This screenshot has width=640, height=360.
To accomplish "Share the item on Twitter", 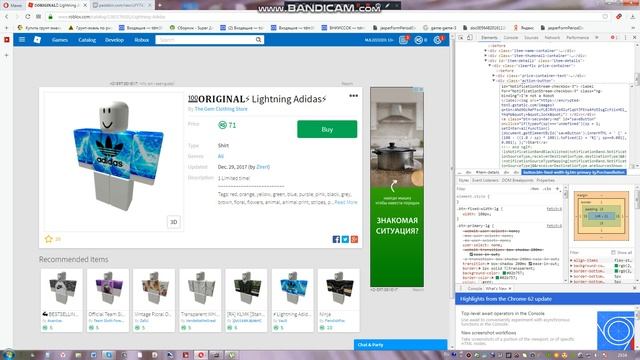I will click(x=345, y=239).
